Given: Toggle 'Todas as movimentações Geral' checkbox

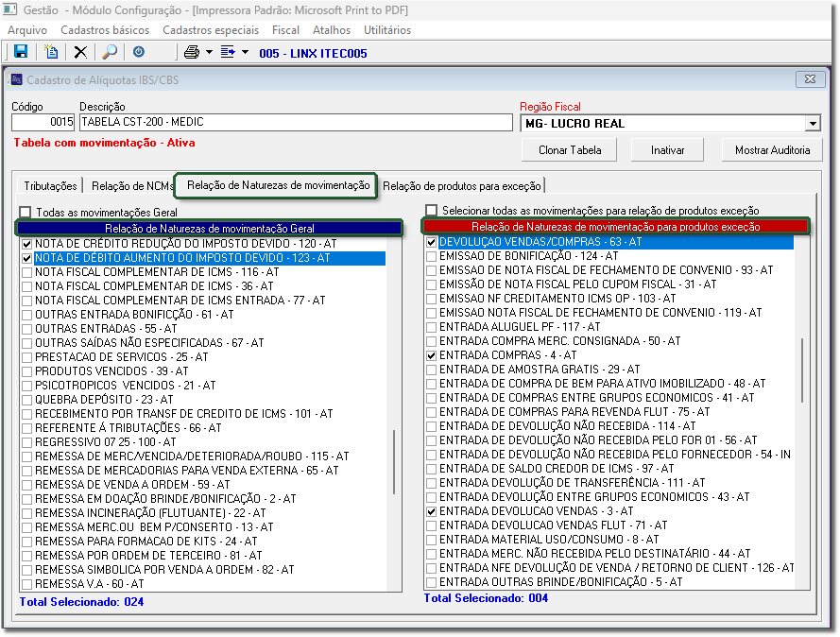Looking at the screenshot, I should tap(26, 213).
